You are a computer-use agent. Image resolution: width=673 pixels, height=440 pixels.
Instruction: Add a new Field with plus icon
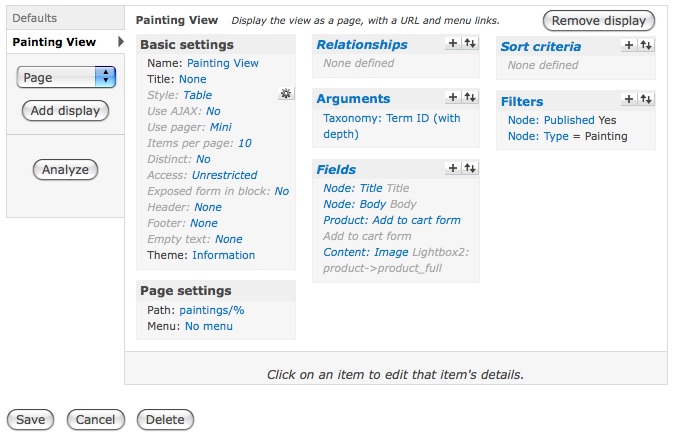coord(453,168)
